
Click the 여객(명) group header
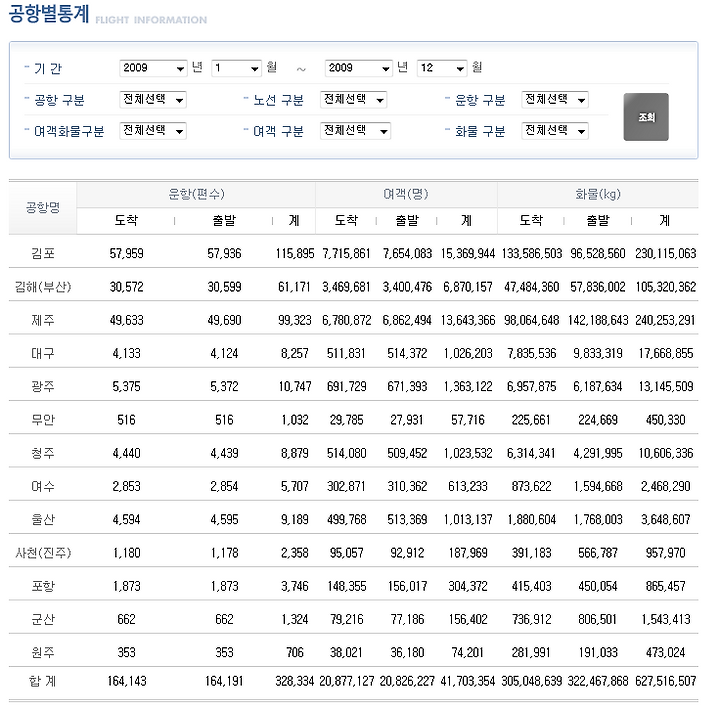click(406, 194)
